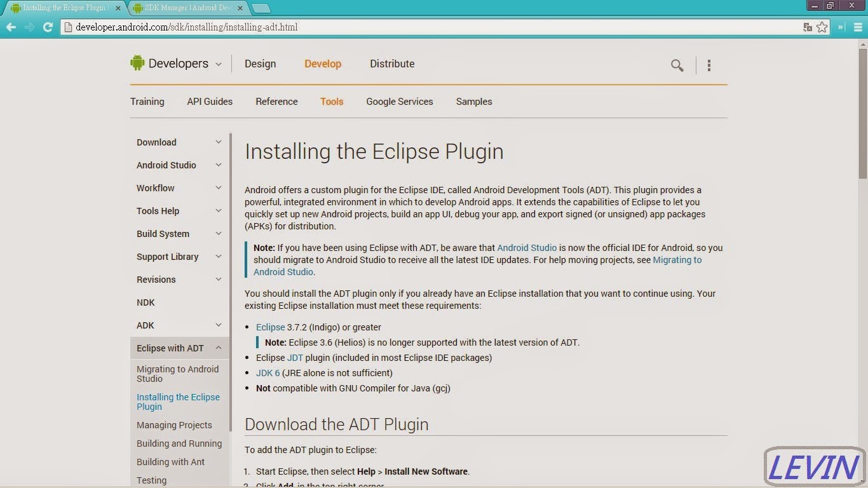Open site search with the magnifier icon
Screen dimensions: 868x488
click(x=677, y=65)
